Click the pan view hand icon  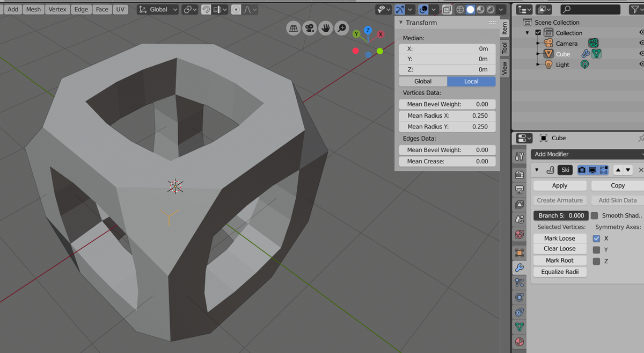coord(326,28)
